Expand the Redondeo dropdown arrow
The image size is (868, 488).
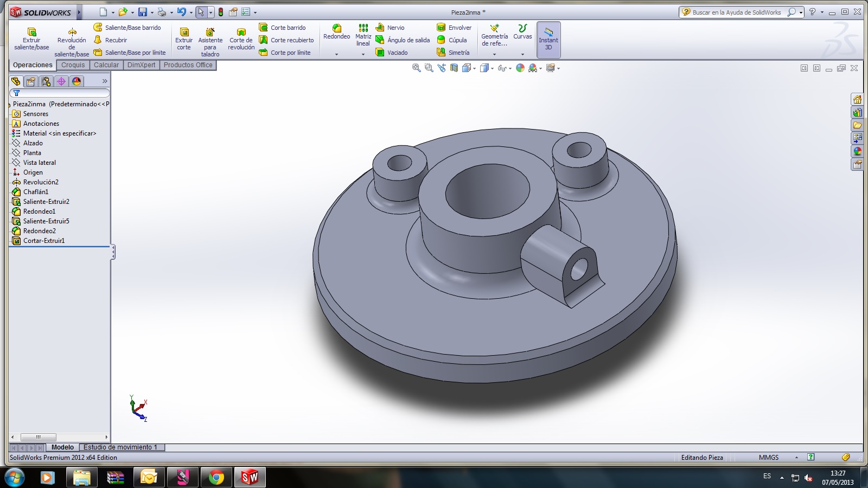(336, 54)
